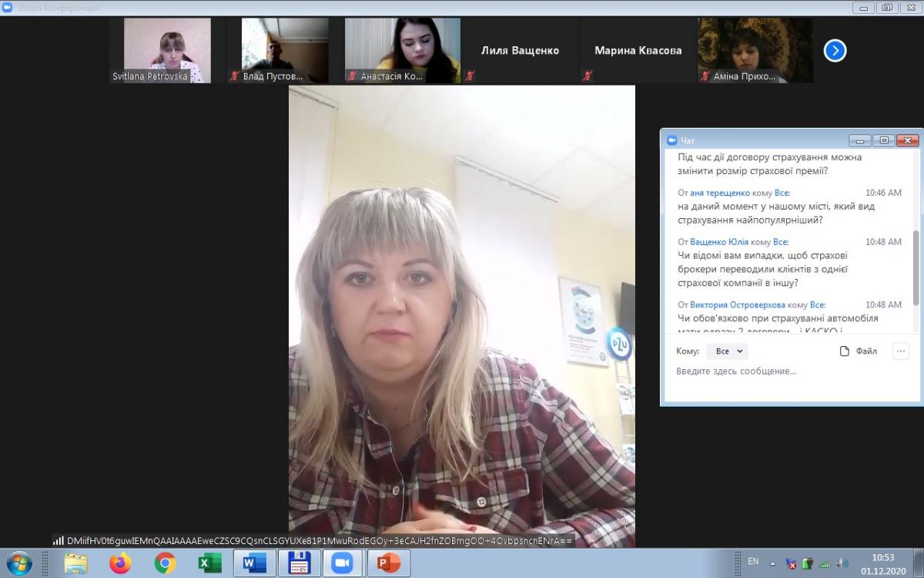Minimize the Чат chat window
The width and height of the screenshot is (924, 578).
(x=860, y=140)
